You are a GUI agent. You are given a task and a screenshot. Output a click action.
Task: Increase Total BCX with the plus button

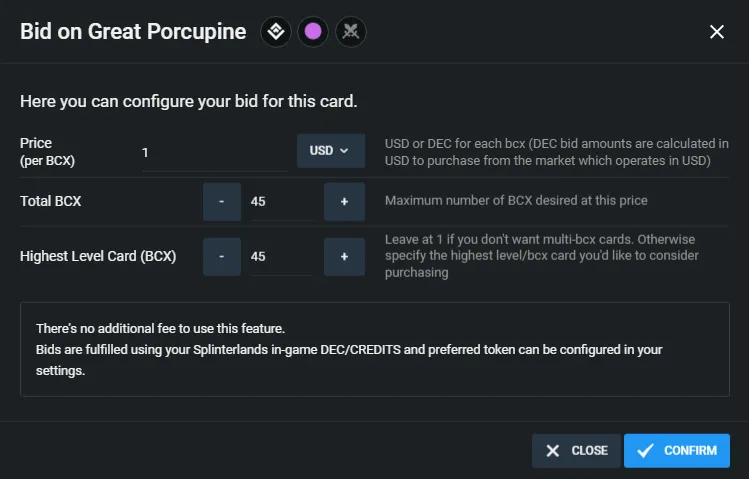coord(344,202)
